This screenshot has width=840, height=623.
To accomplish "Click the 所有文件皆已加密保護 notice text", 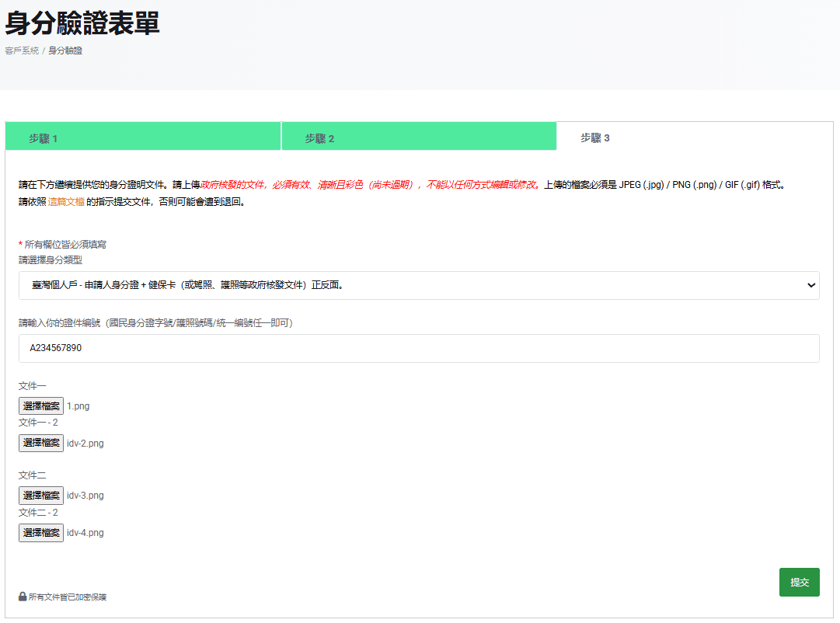I will 68,597.
